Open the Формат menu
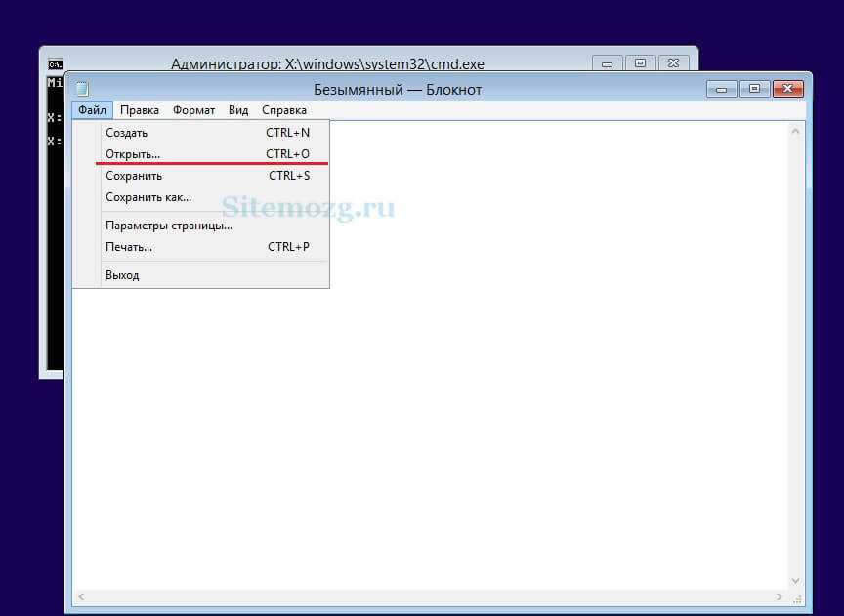 [x=193, y=110]
